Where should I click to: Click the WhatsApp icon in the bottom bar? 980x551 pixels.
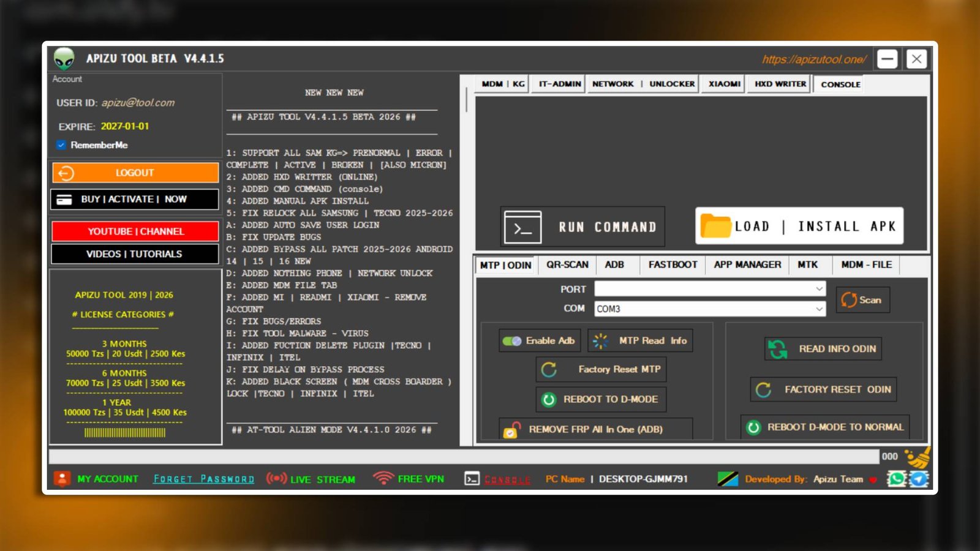(x=896, y=479)
